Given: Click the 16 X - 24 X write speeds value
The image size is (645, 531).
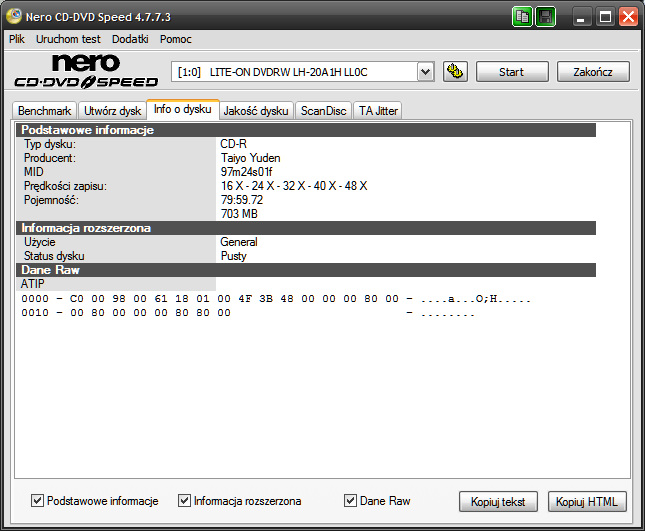Looking at the screenshot, I should [294, 186].
